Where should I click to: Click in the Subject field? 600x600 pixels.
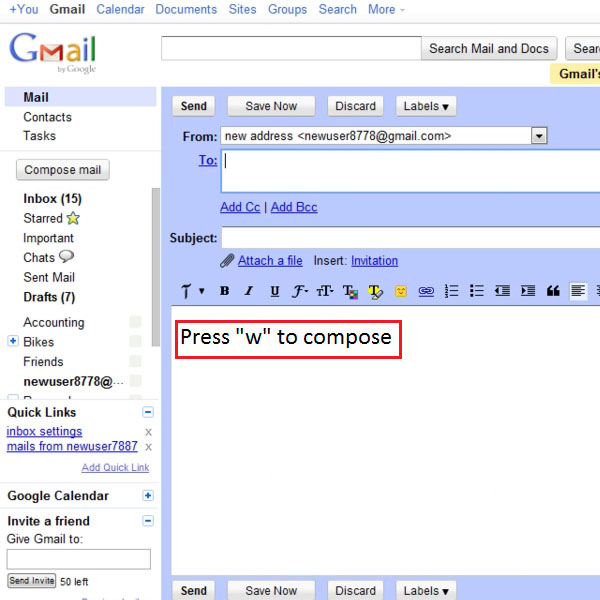coord(411,238)
